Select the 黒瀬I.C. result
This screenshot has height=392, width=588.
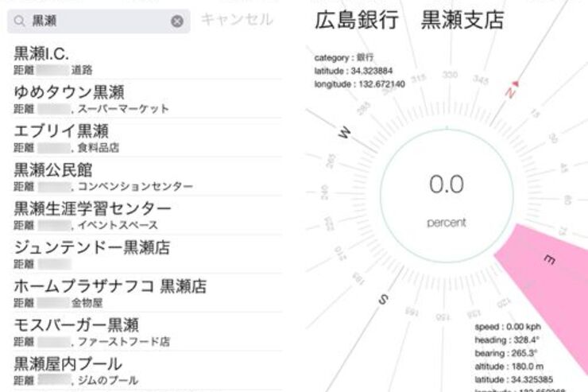pyautogui.click(x=147, y=60)
